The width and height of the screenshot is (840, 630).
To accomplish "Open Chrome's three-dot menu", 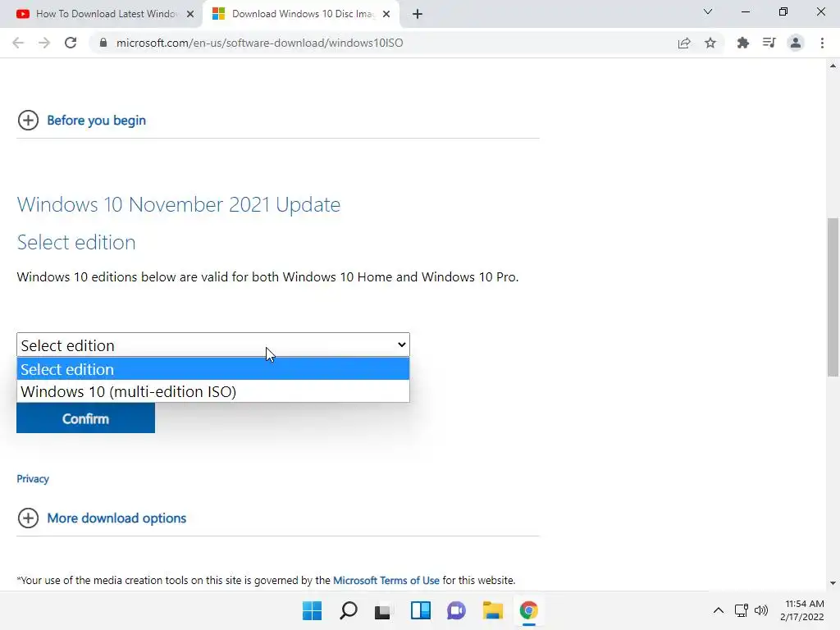I will click(x=822, y=43).
